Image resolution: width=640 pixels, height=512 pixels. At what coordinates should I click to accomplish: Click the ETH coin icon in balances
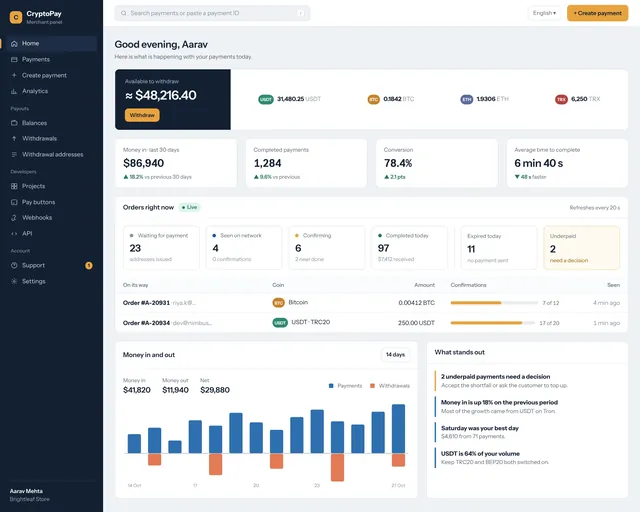coord(467,99)
